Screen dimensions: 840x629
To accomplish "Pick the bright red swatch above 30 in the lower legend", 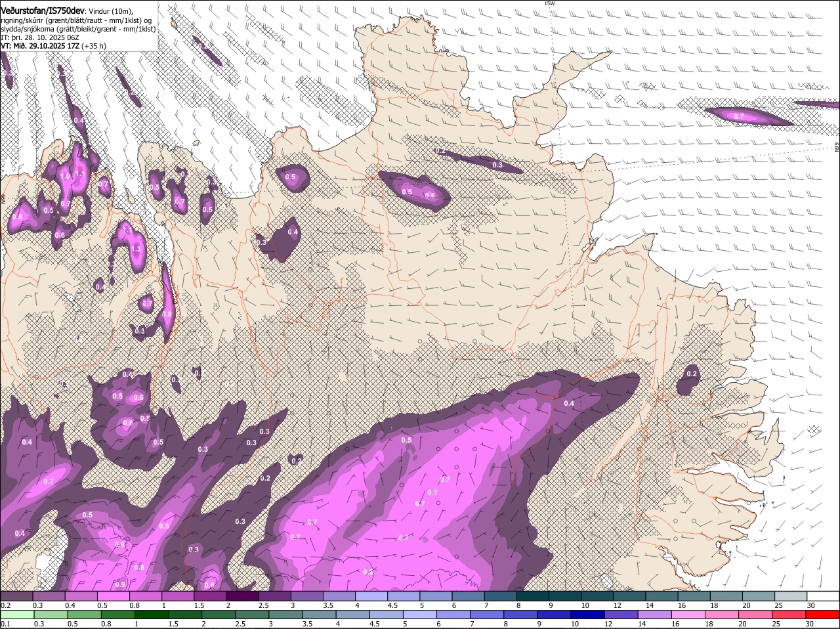I will point(823,615).
